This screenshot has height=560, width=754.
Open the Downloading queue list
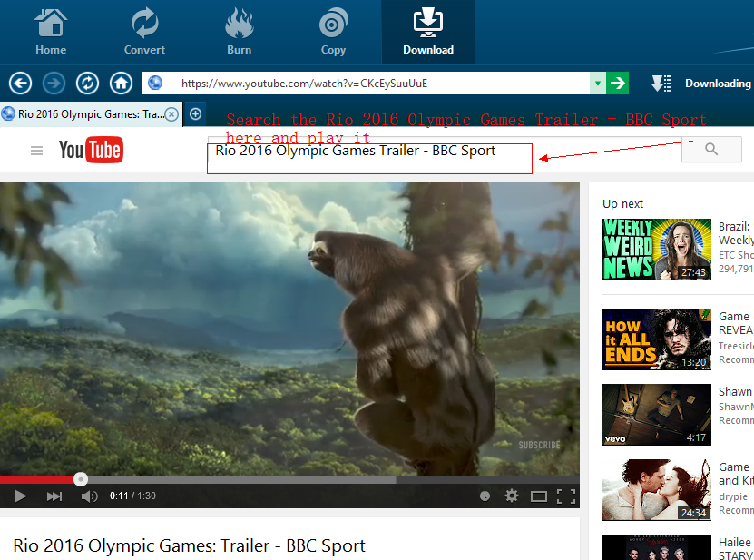[718, 84]
